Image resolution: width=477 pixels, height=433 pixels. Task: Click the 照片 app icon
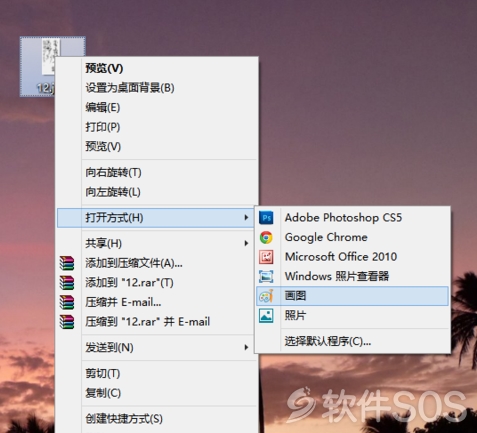(266, 316)
